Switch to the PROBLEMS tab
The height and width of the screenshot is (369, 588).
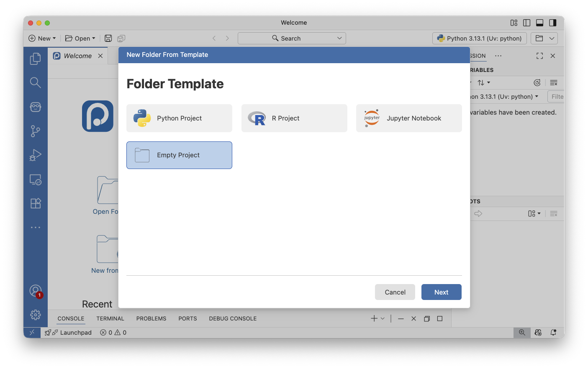[x=151, y=318]
